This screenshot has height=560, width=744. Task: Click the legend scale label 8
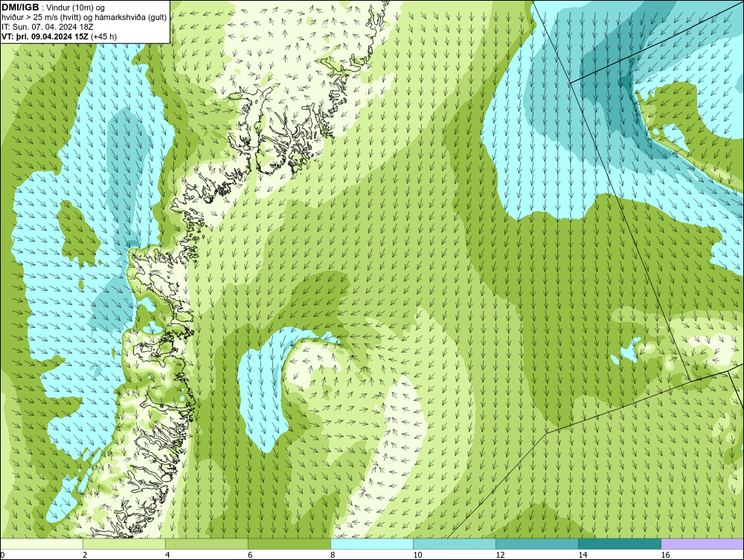coord(333,555)
